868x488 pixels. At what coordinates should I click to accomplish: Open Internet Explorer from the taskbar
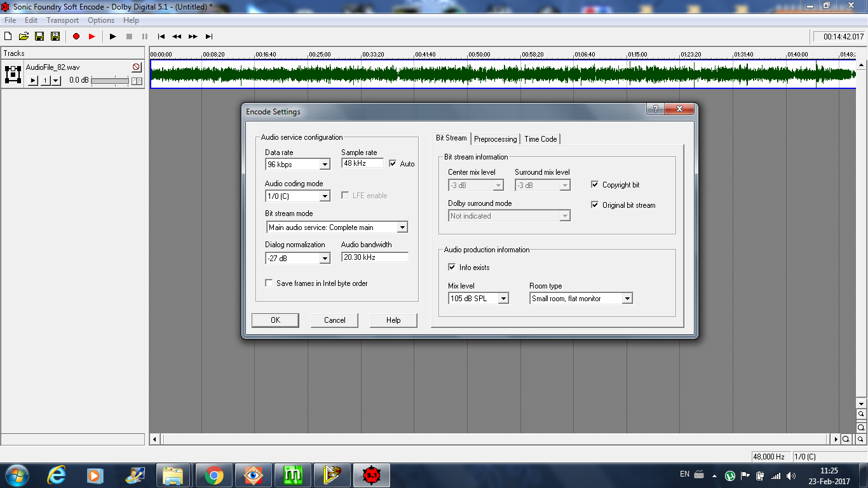coord(57,475)
